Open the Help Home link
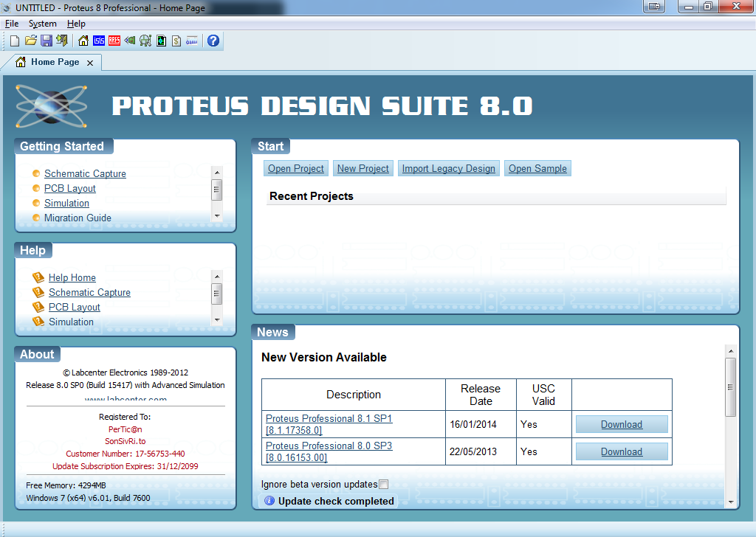 tap(72, 277)
